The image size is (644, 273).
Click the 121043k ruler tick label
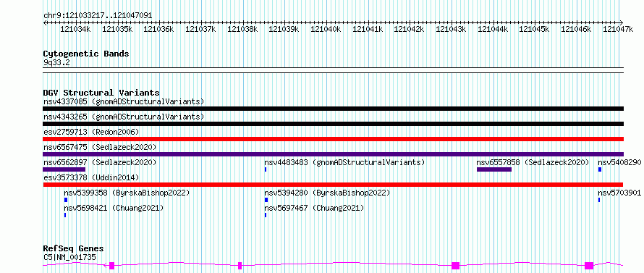(x=451, y=29)
